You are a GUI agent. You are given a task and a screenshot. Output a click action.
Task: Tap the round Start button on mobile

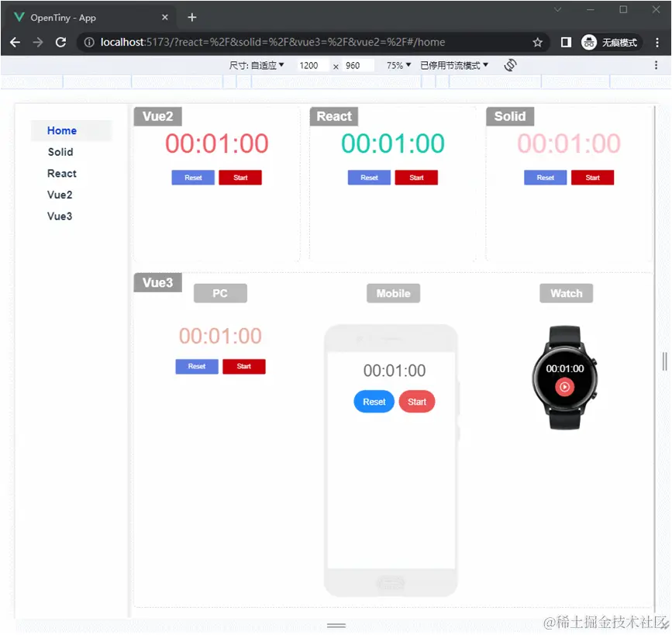pyautogui.click(x=416, y=402)
